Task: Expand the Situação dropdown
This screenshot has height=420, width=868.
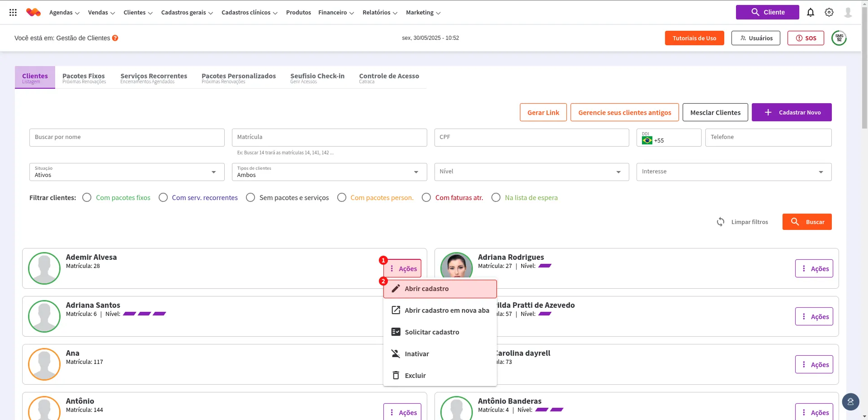Action: click(x=127, y=172)
